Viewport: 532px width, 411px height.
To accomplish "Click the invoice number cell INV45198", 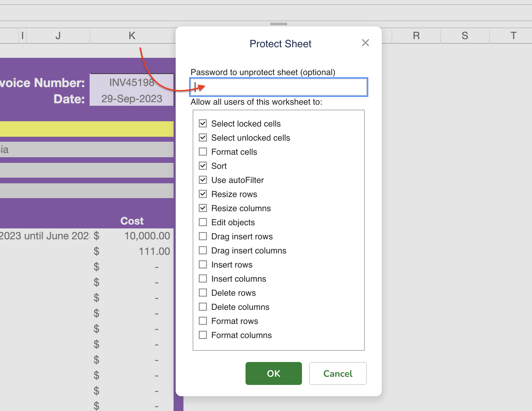I will (132, 82).
